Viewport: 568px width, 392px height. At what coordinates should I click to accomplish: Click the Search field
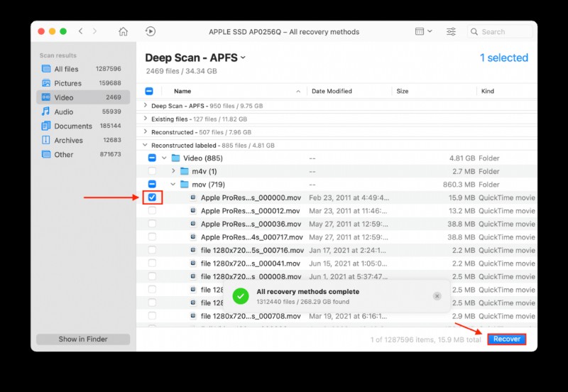pos(500,31)
